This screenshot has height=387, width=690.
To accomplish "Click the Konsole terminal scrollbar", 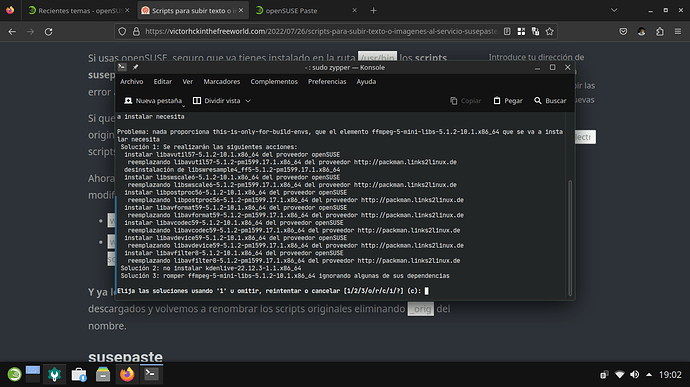I will click(570, 238).
